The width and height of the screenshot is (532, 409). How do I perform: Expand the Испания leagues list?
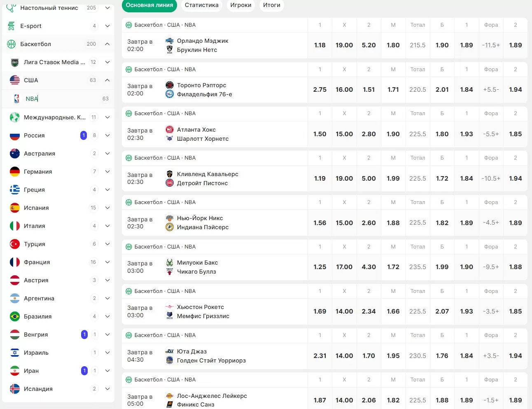107,208
